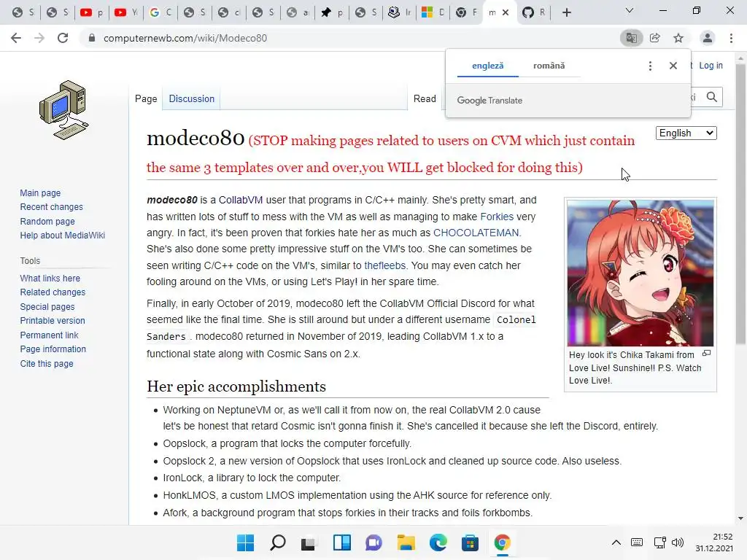The height and width of the screenshot is (560, 747).
Task: Open the Chat taskbar icon
Action: [x=373, y=542]
